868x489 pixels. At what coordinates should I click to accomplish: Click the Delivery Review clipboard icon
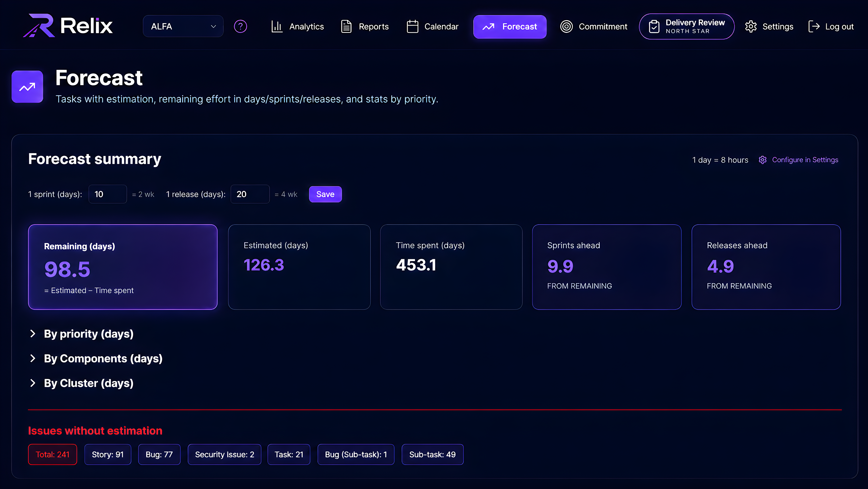[x=654, y=26]
